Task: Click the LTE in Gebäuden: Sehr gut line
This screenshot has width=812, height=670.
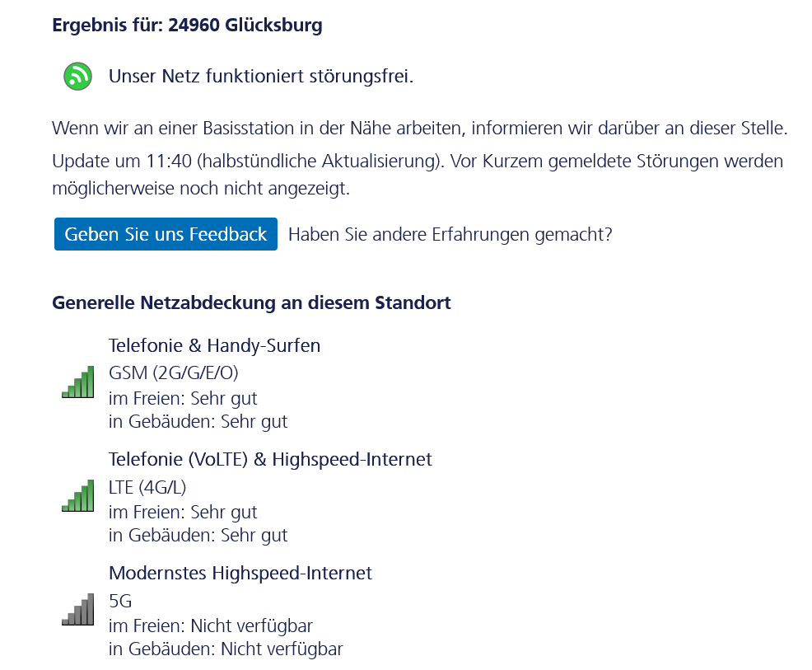Action: [x=198, y=536]
